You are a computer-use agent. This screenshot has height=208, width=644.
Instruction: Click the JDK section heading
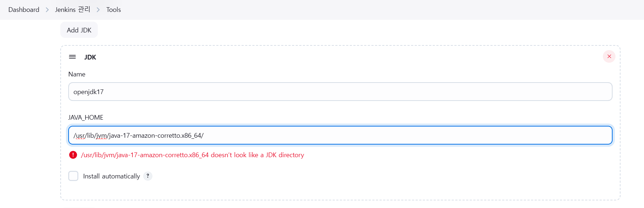point(90,57)
